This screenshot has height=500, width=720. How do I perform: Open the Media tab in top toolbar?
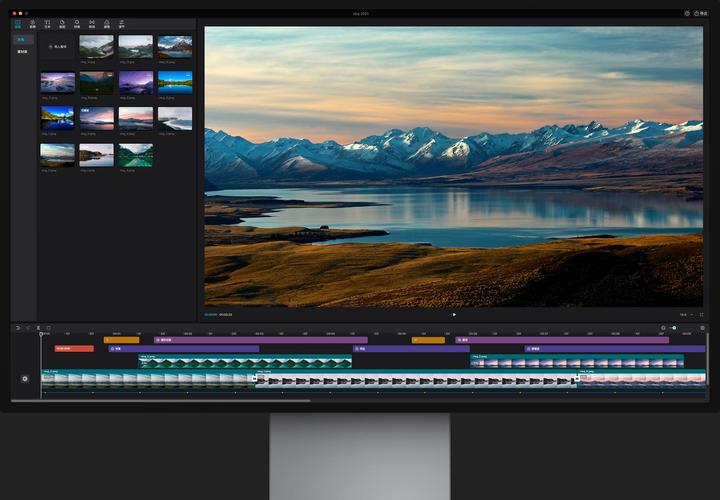18,24
